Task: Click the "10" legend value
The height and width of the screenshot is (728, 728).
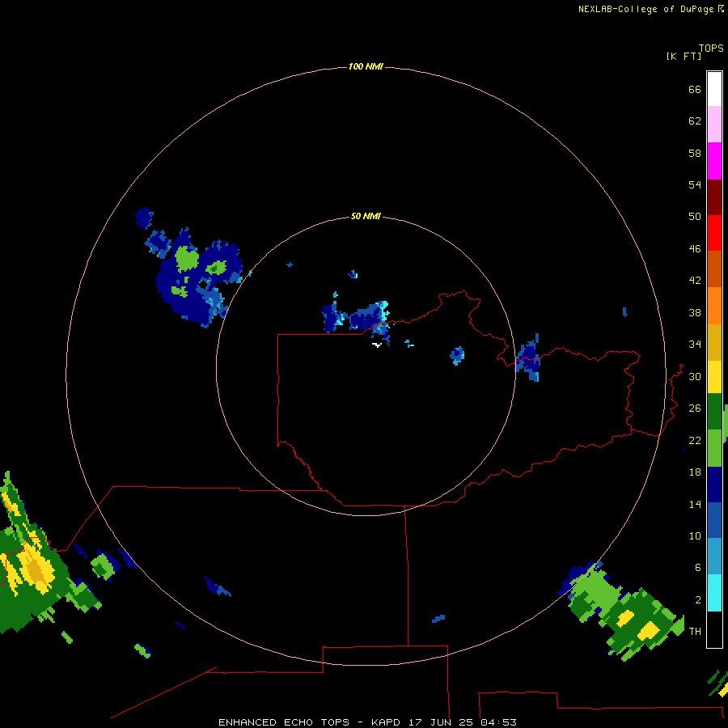Action: click(695, 535)
